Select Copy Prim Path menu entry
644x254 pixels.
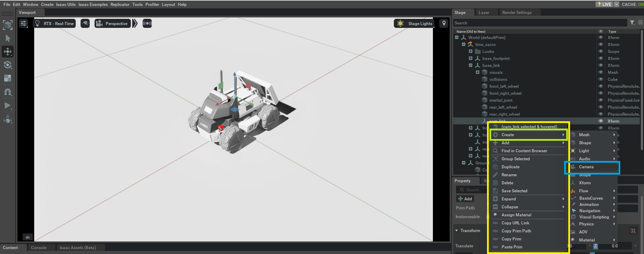pyautogui.click(x=528, y=231)
